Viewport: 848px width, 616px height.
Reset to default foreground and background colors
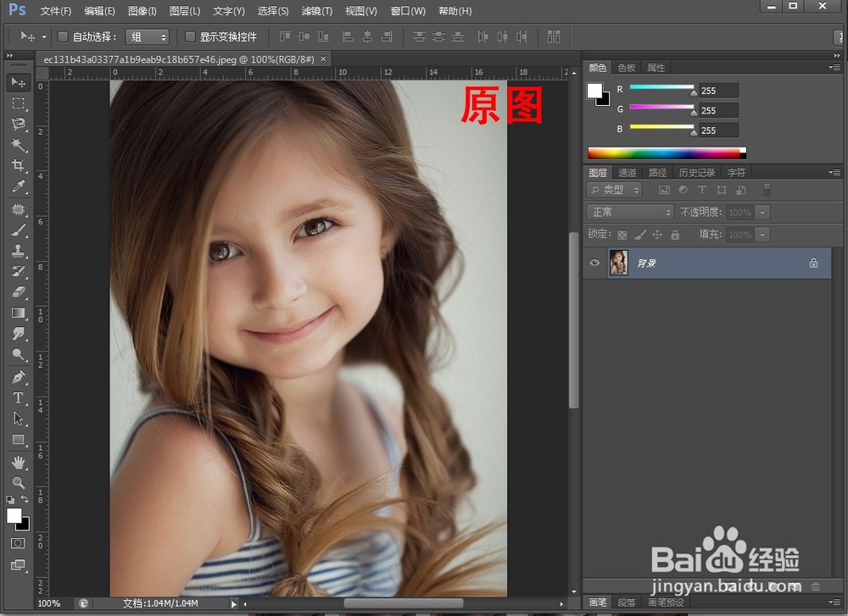(x=10, y=500)
